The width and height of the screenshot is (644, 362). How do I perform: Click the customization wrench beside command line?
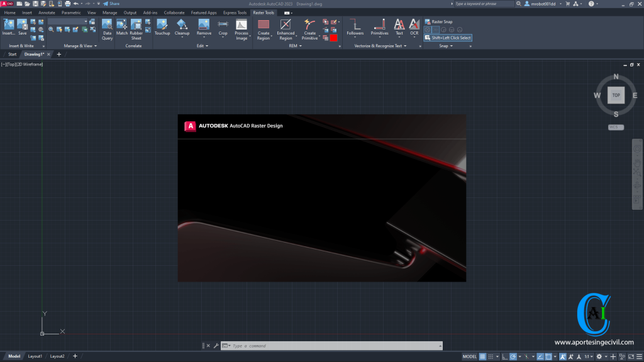(216, 346)
